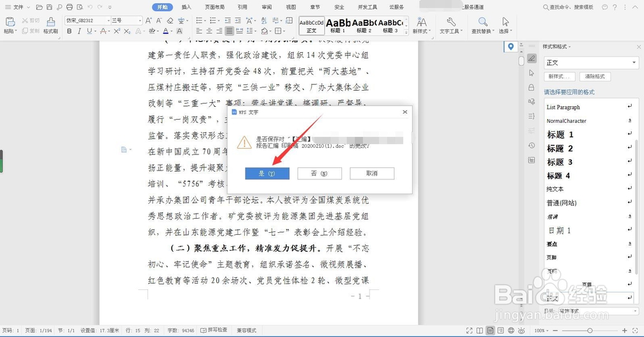
Task: Click the Save floppy disk icon
Action: (50, 7)
